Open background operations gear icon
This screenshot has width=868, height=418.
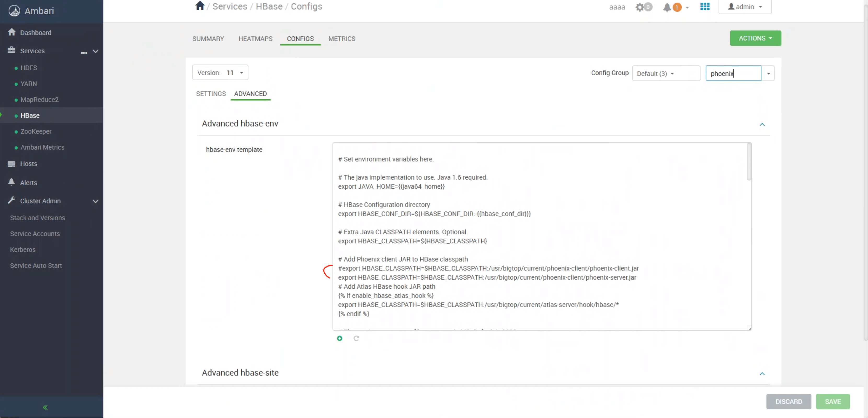coord(639,7)
